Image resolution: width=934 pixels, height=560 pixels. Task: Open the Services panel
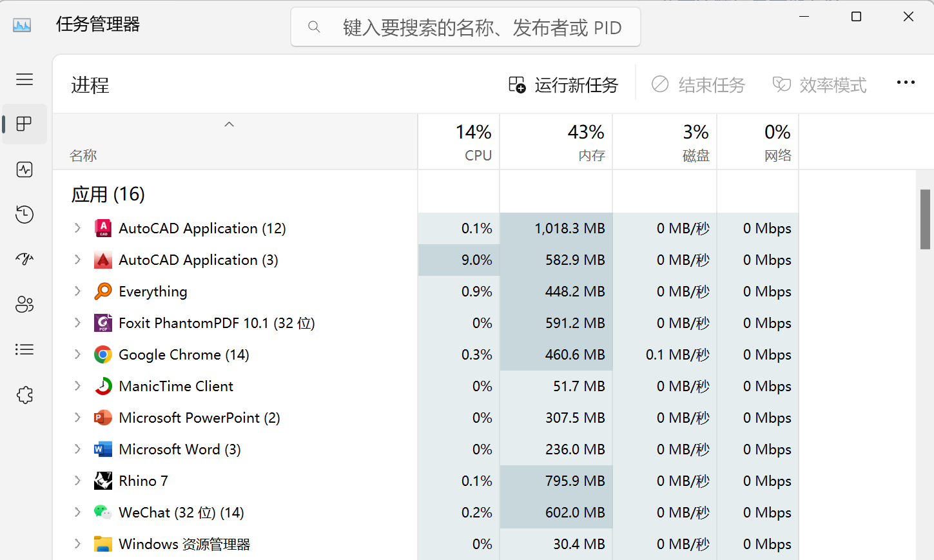click(x=24, y=394)
